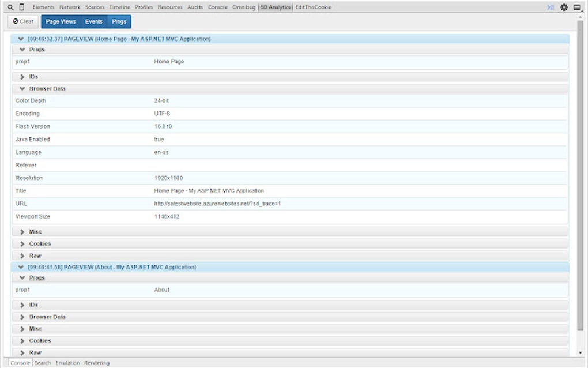Click the blue drawer toggle icon
Screen dimensions: 588x368
click(549, 7)
